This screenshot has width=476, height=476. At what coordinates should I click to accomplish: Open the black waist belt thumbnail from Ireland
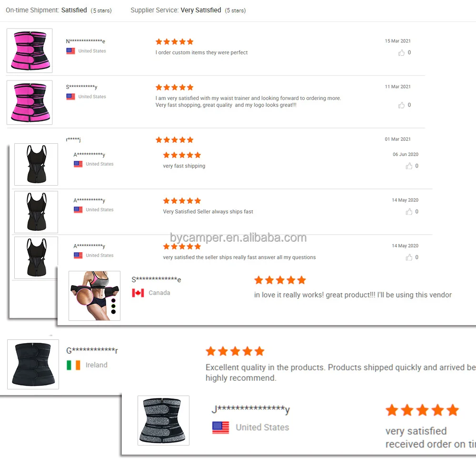click(x=33, y=364)
